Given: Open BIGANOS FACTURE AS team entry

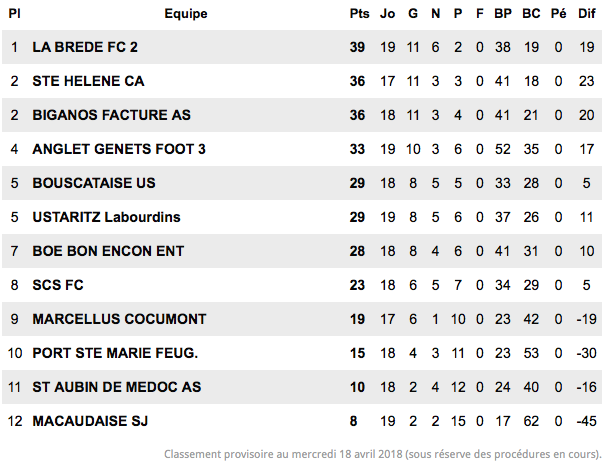Looking at the screenshot, I should pyautogui.click(x=111, y=115).
